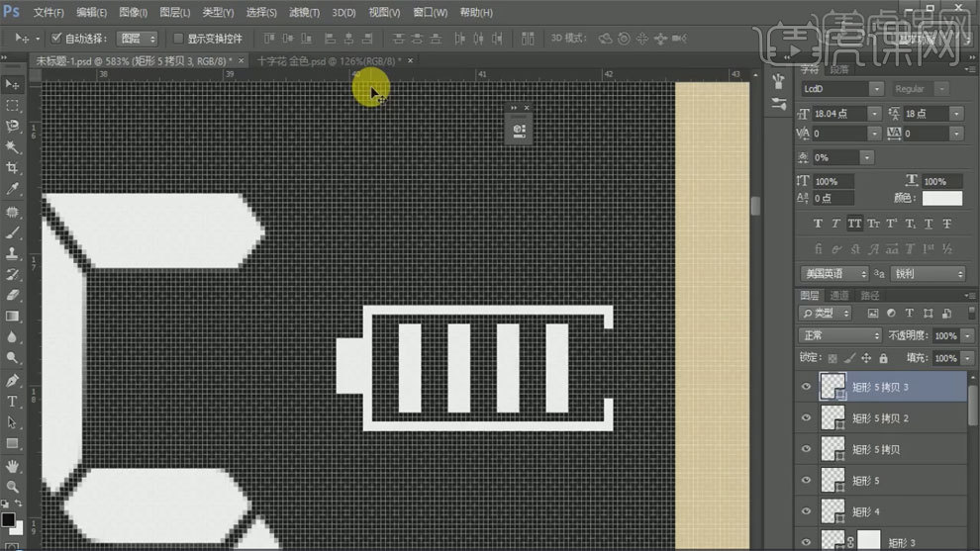This screenshot has height=551, width=980.
Task: Click the Strikethrough text style button
Action: [x=947, y=224]
